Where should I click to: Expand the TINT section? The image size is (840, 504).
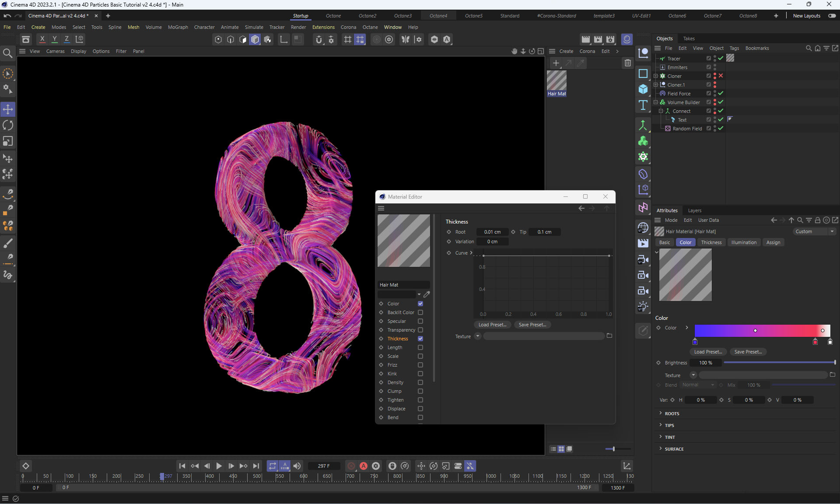click(x=670, y=437)
